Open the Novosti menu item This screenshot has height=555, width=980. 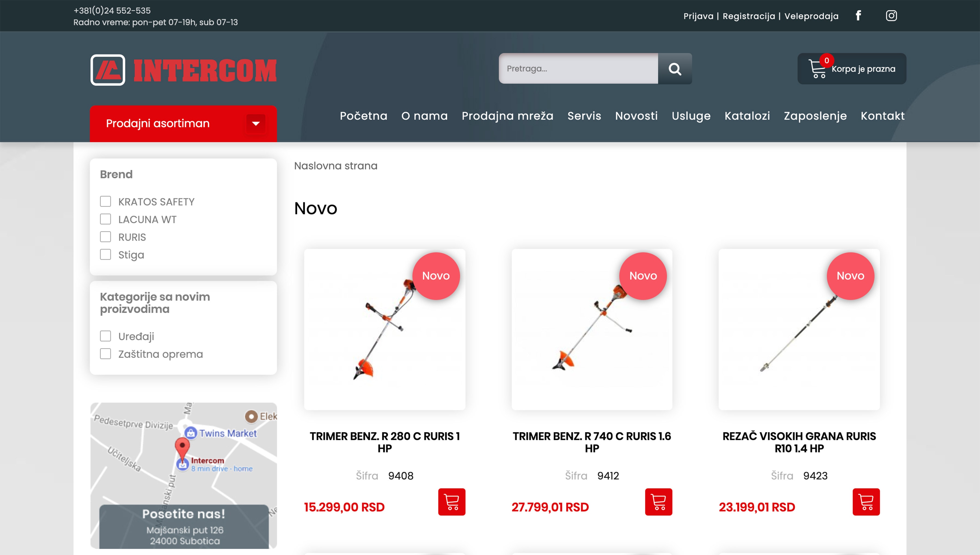click(636, 116)
